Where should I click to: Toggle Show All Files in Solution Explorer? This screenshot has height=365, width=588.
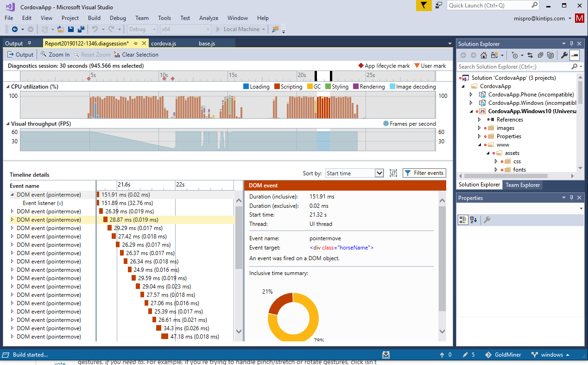(x=550, y=55)
